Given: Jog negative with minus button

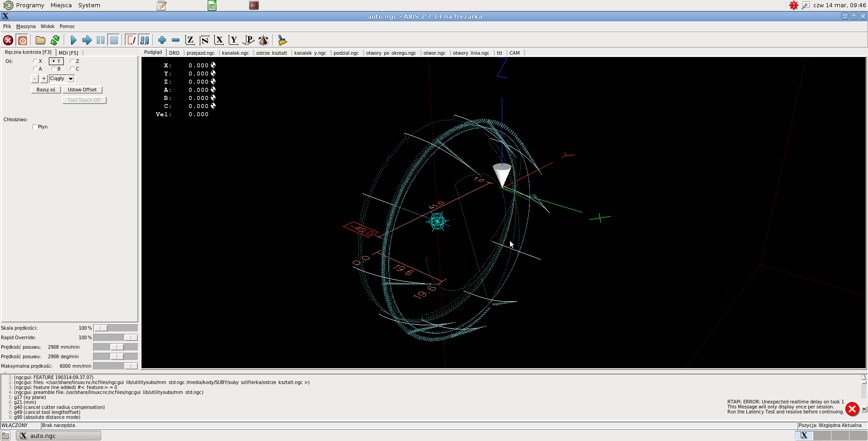Looking at the screenshot, I should pyautogui.click(x=35, y=79).
